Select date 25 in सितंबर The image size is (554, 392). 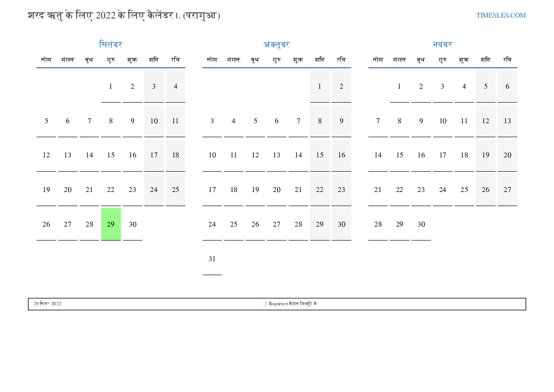point(175,190)
